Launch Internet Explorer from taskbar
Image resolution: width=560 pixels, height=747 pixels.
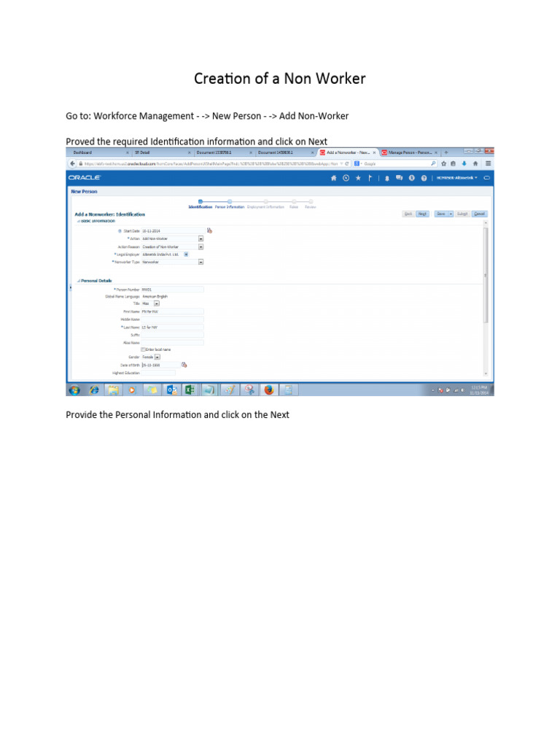[94, 390]
